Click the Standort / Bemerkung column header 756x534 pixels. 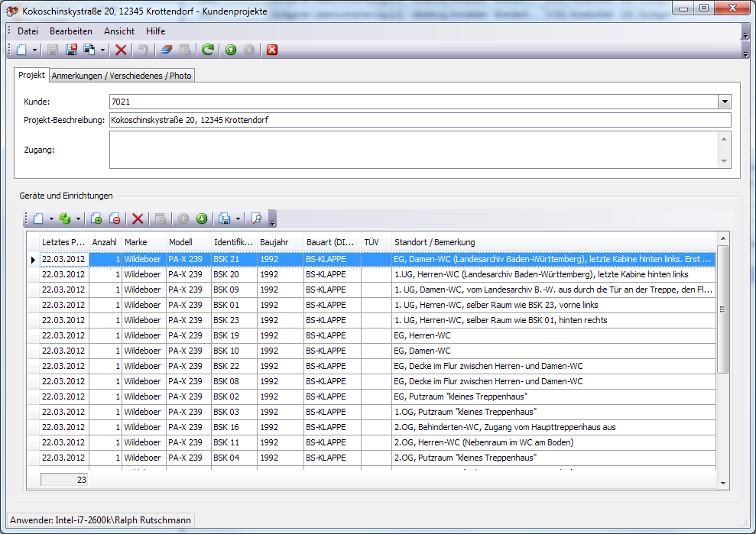553,242
